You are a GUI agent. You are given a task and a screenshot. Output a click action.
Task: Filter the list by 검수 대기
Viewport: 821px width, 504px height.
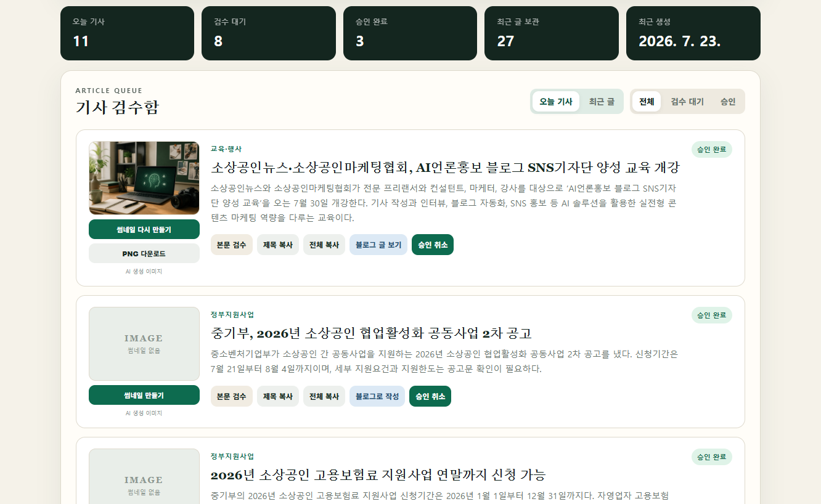pos(687,102)
